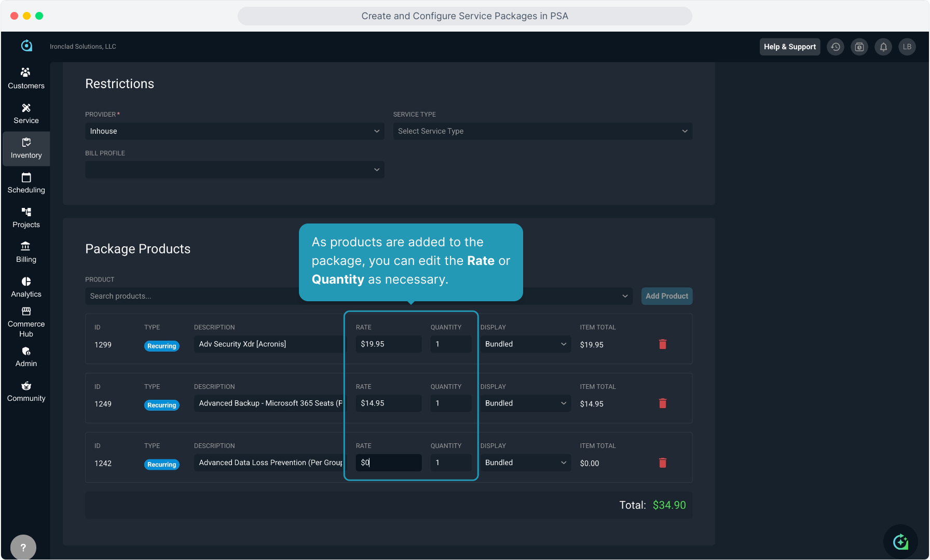Viewport: 930px width, 560px height.
Task: Remove the Advanced Data Loss Prevention row
Action: [662, 463]
